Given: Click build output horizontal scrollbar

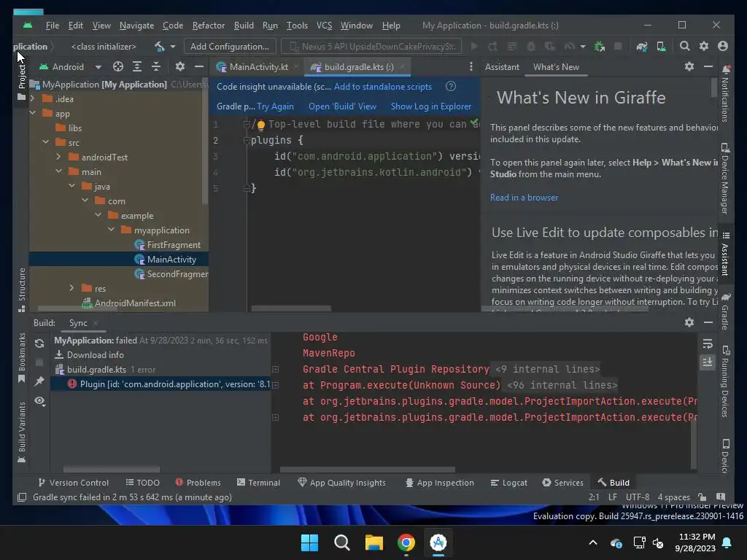Looking at the screenshot, I should coord(368,470).
